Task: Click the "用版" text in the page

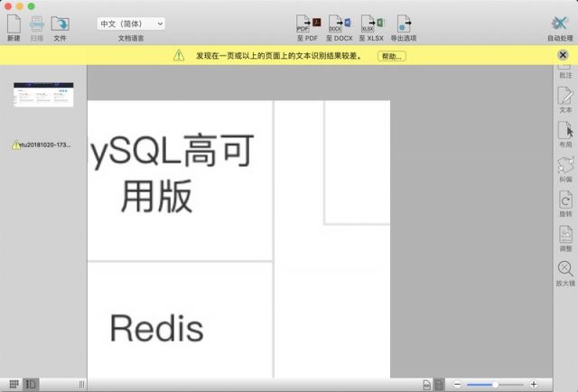Action: click(156, 196)
